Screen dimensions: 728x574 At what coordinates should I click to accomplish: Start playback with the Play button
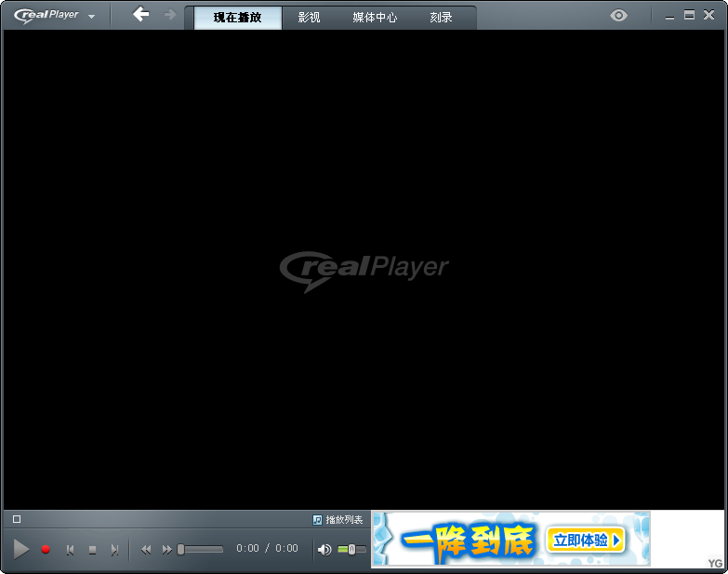[x=20, y=550]
